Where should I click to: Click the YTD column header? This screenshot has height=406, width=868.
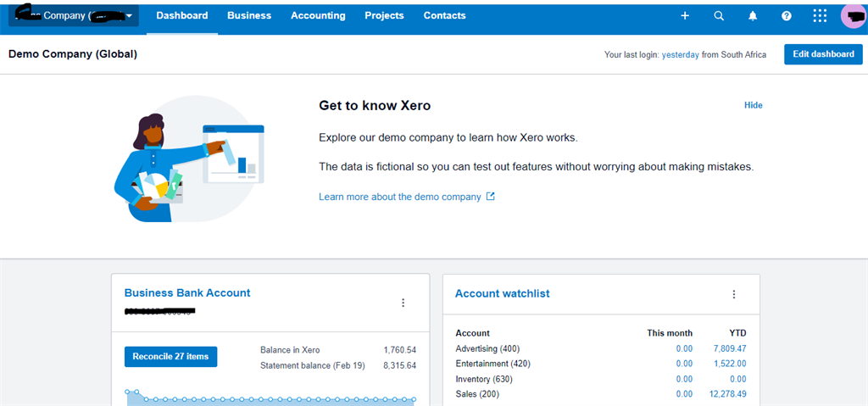(737, 333)
